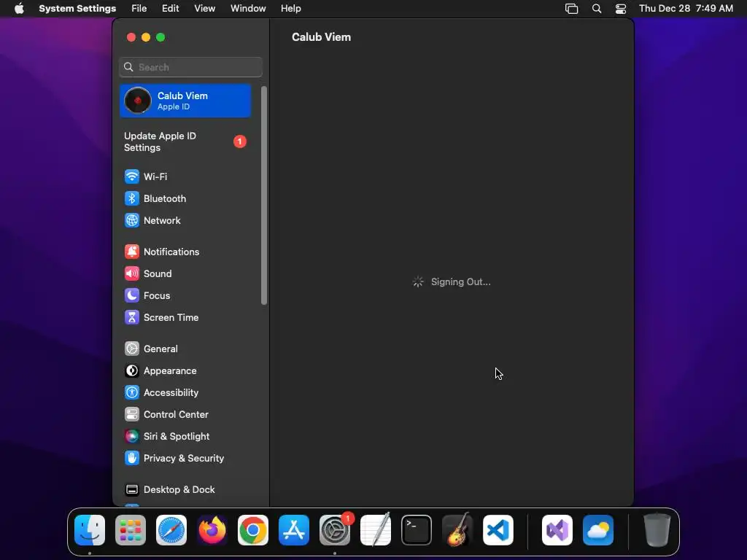
Task: Open Trash from the Dock
Action: point(657,530)
